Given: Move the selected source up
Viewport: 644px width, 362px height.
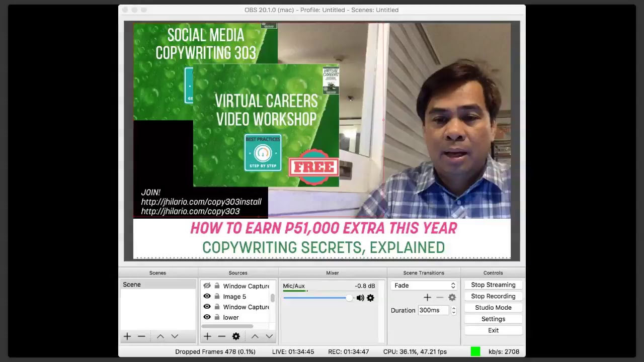Looking at the screenshot, I should (255, 336).
